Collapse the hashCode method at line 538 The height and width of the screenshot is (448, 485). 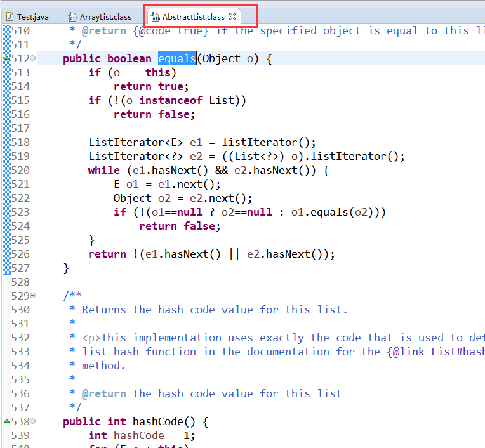click(33, 421)
